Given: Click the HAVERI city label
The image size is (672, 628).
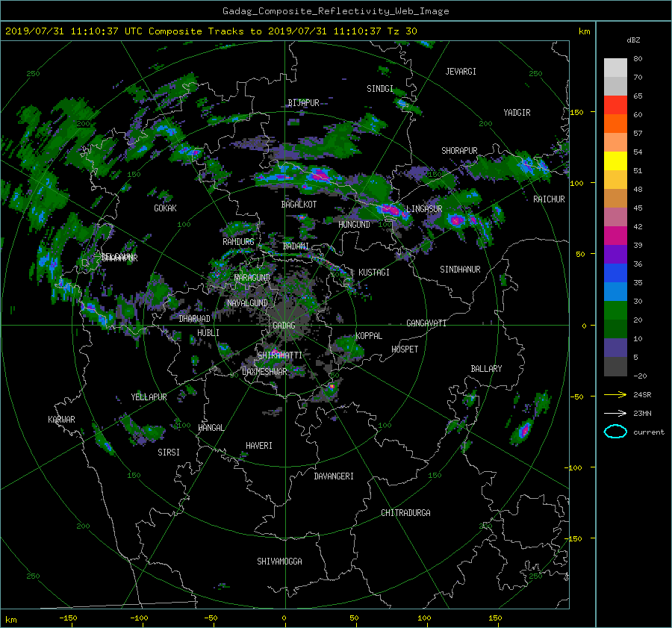Looking at the screenshot, I should pos(259,446).
